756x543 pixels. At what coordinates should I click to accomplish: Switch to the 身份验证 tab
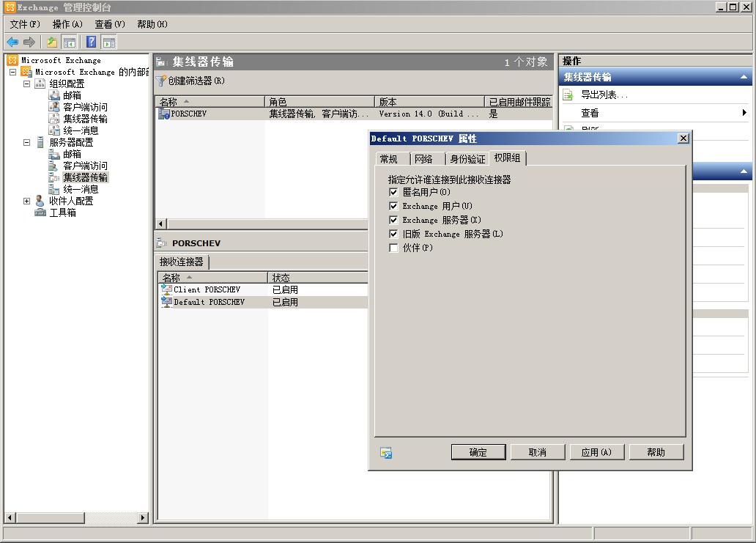467,159
